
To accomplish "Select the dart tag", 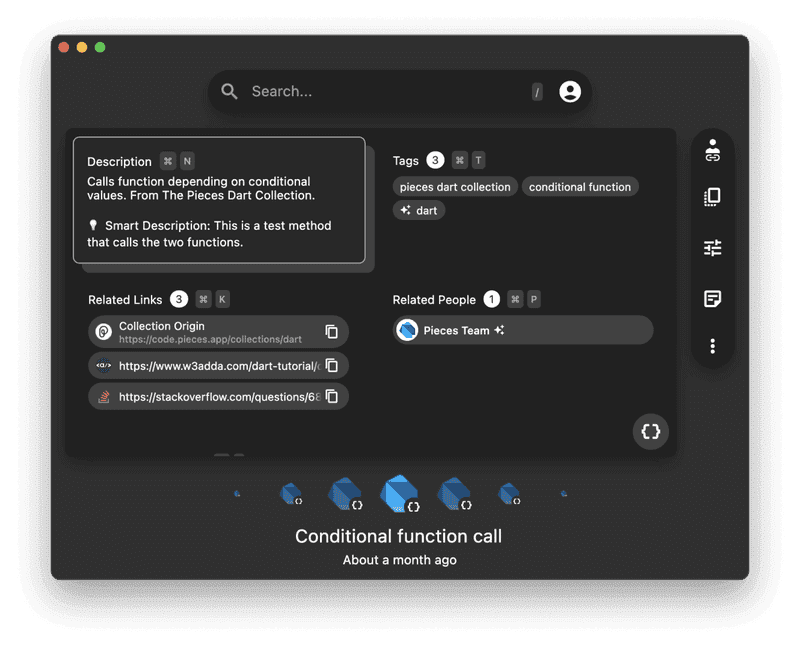I will [420, 211].
